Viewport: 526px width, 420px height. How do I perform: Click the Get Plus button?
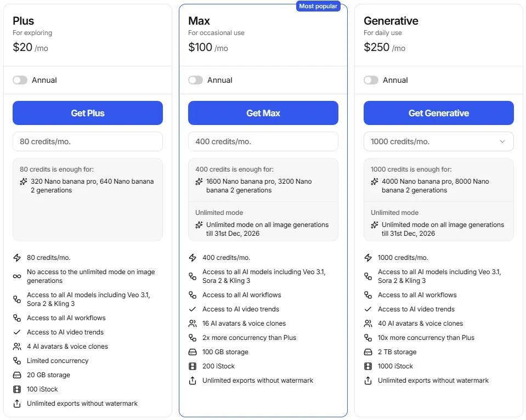(x=87, y=113)
